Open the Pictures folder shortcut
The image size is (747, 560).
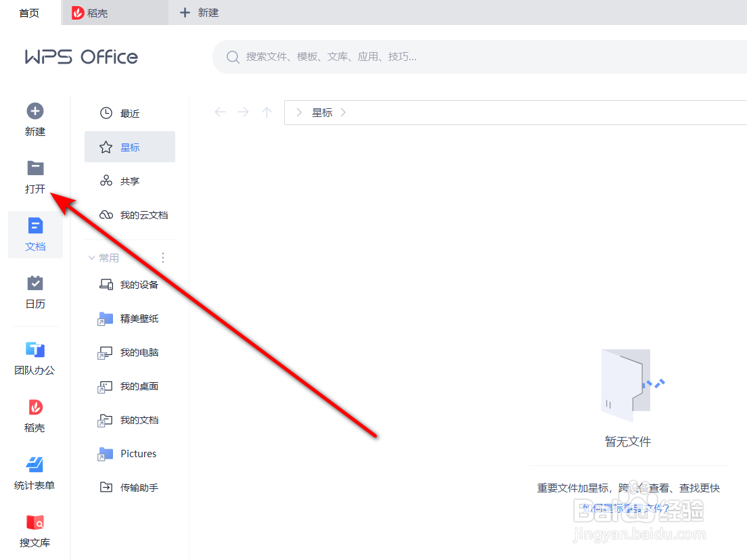click(130, 454)
